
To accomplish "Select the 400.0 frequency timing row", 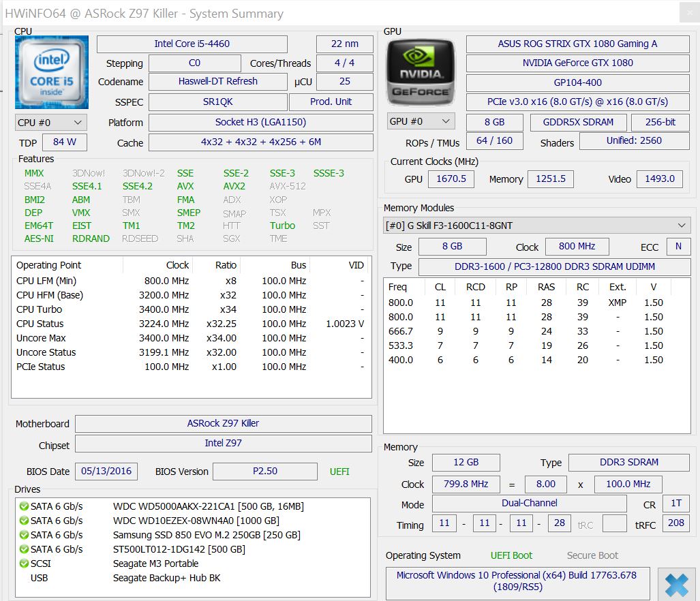I will (536, 360).
